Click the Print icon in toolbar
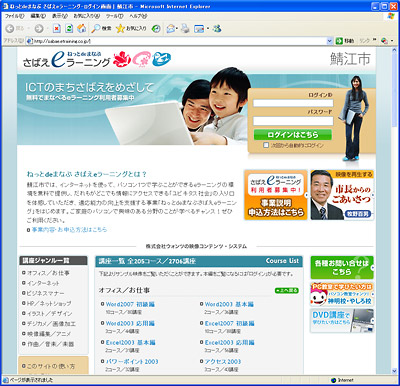The image size is (400, 386). (x=185, y=29)
